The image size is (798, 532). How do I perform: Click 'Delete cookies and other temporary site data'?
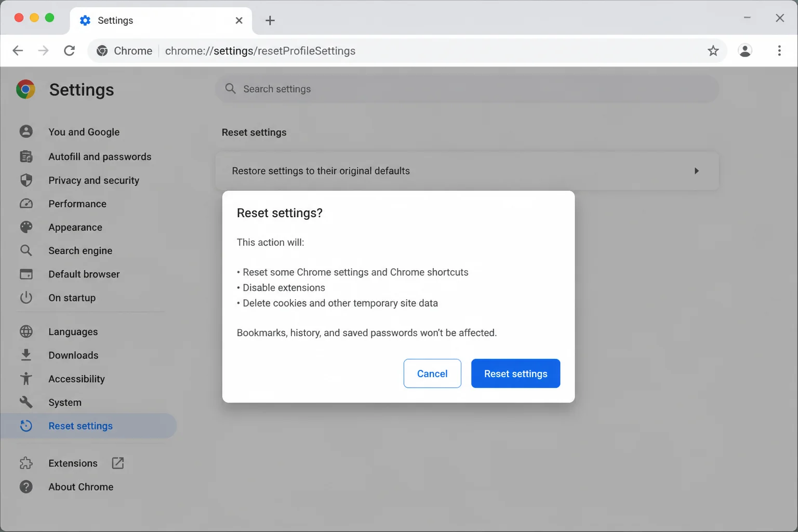click(340, 303)
